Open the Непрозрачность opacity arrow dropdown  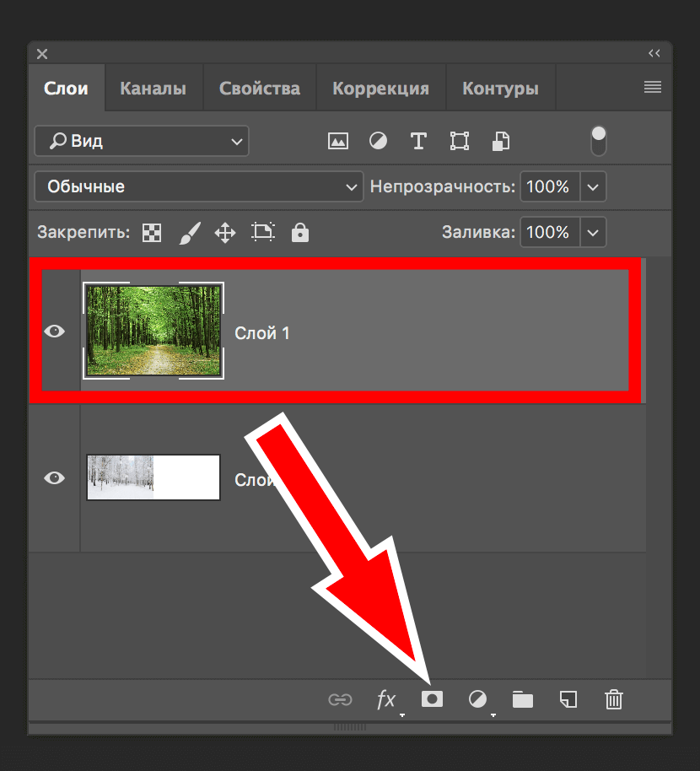pos(594,186)
